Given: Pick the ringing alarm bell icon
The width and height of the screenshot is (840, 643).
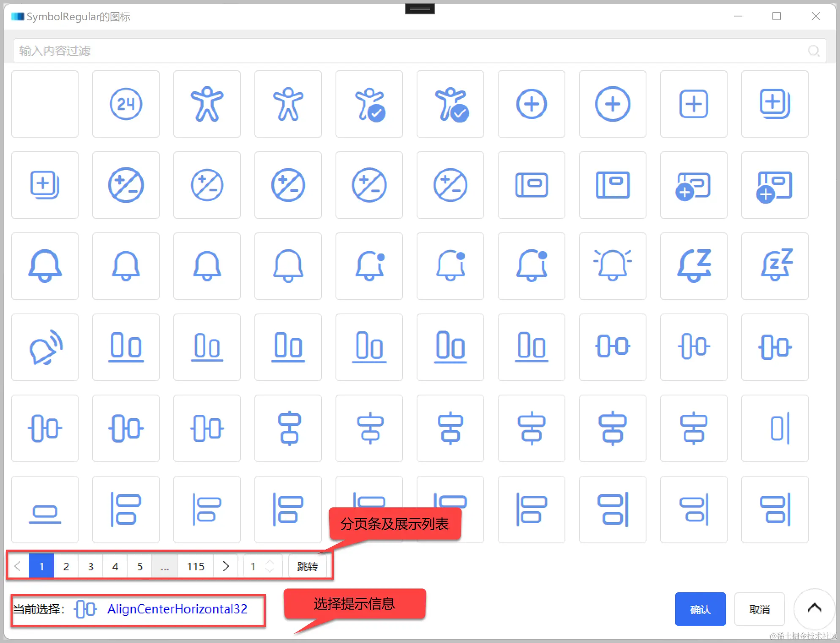Looking at the screenshot, I should tap(612, 266).
